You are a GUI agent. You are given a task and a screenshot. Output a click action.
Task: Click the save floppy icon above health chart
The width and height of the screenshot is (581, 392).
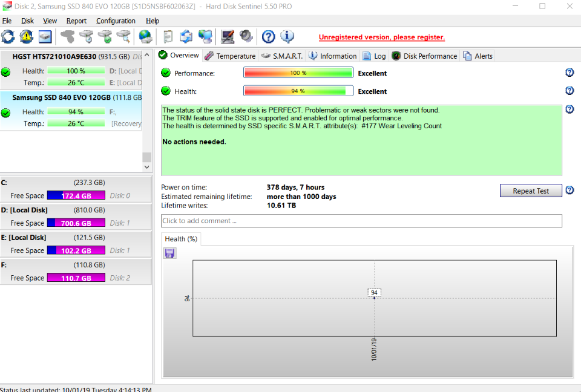pos(169,253)
